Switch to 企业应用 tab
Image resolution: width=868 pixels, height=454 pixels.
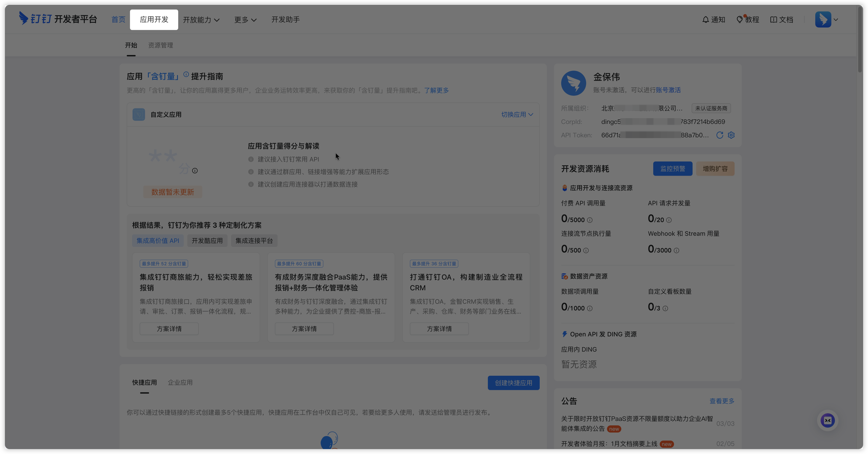180,382
